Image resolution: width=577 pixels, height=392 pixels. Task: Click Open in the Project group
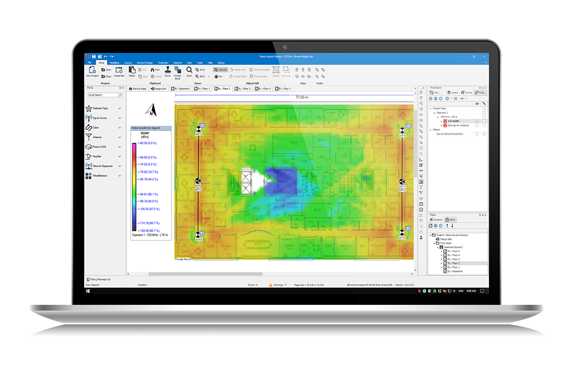(106, 70)
